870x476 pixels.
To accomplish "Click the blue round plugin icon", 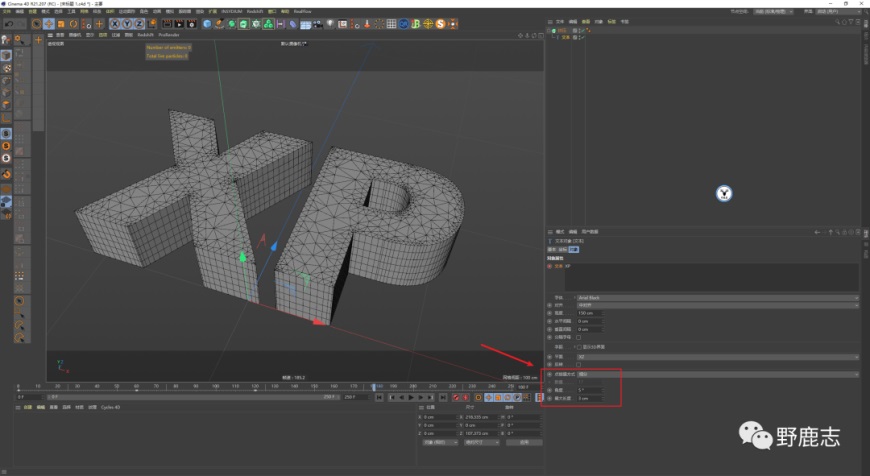I will [x=403, y=24].
